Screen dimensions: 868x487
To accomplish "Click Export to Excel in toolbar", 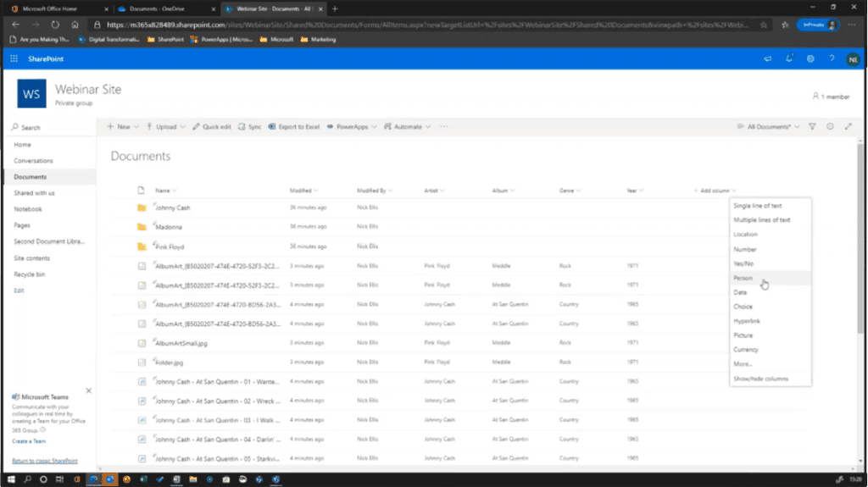I will [294, 126].
